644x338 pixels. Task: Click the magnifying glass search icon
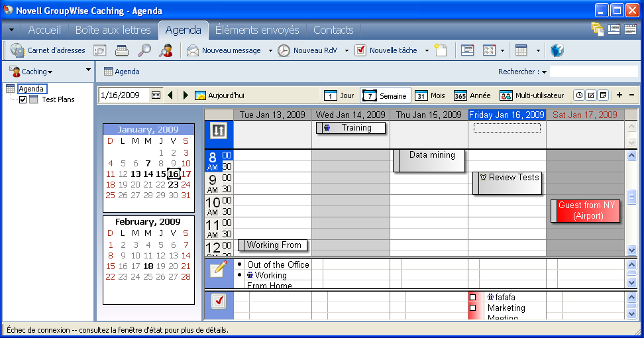click(144, 50)
